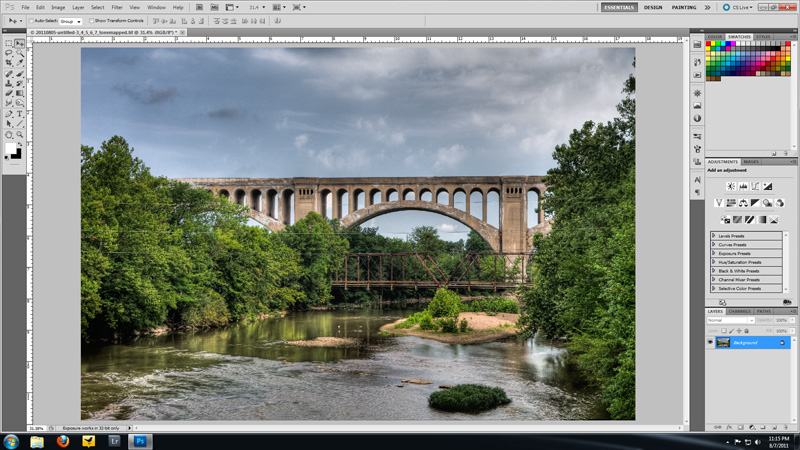Switch to the Channels tab
This screenshot has width=800, height=450.
coord(739,311)
